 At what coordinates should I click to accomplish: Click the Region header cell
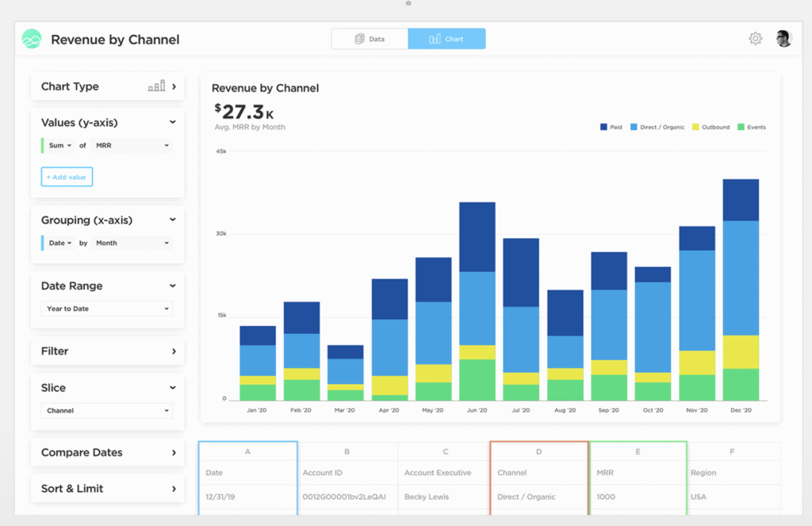[733, 473]
